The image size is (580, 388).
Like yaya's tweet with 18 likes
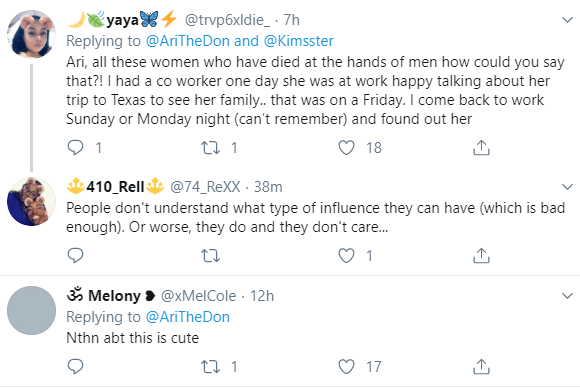click(x=346, y=148)
